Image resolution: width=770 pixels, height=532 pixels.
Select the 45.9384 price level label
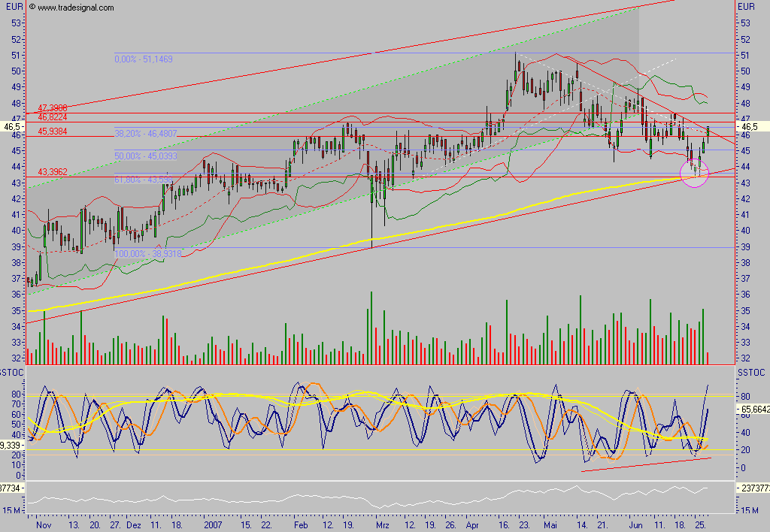(x=53, y=131)
